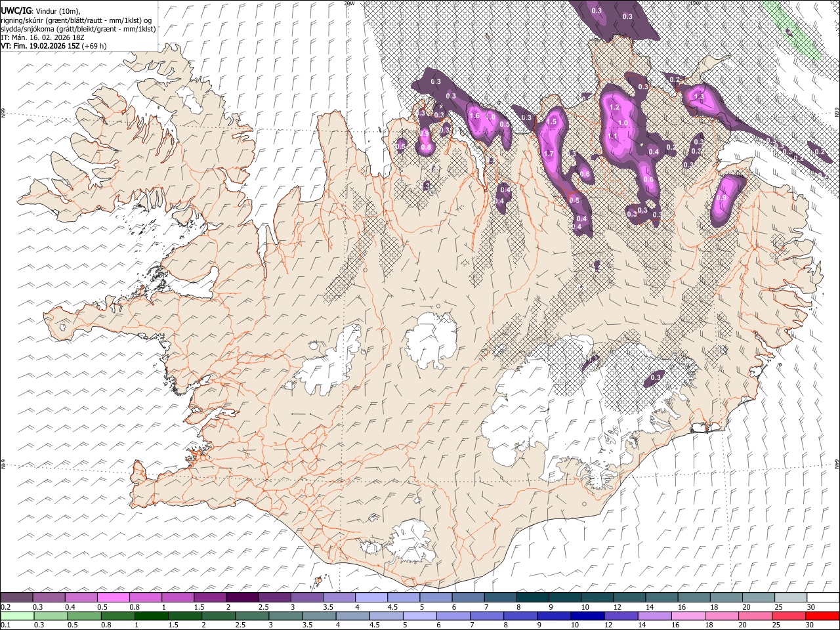
Task: Click the '1.2' snowfall value on map
Action: coord(614,107)
